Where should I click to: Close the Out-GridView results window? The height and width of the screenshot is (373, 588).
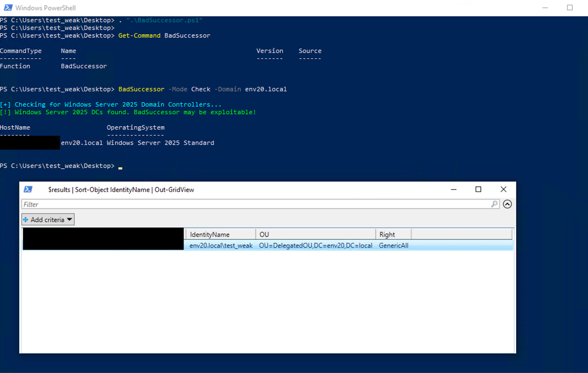pos(503,189)
